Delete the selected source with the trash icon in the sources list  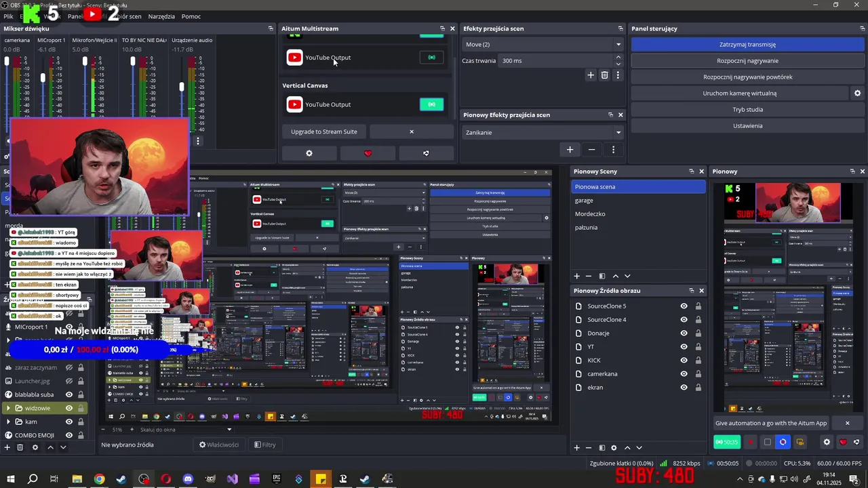(x=20, y=447)
